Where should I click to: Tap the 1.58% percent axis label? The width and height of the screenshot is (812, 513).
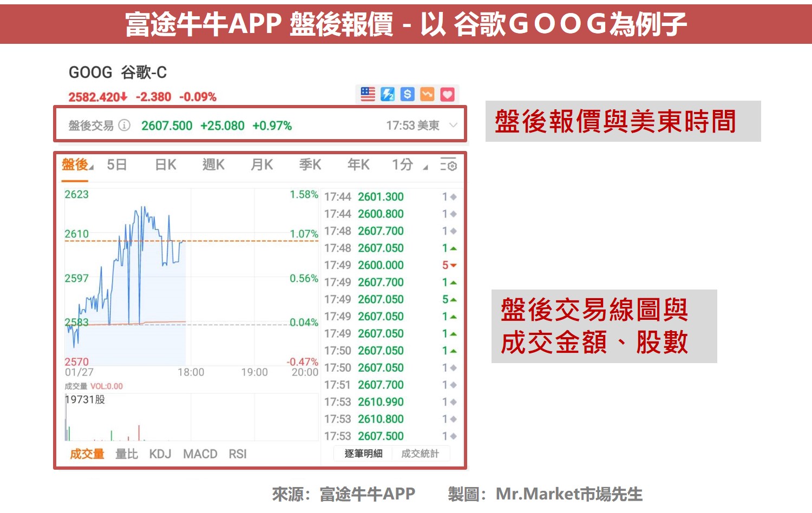(304, 194)
